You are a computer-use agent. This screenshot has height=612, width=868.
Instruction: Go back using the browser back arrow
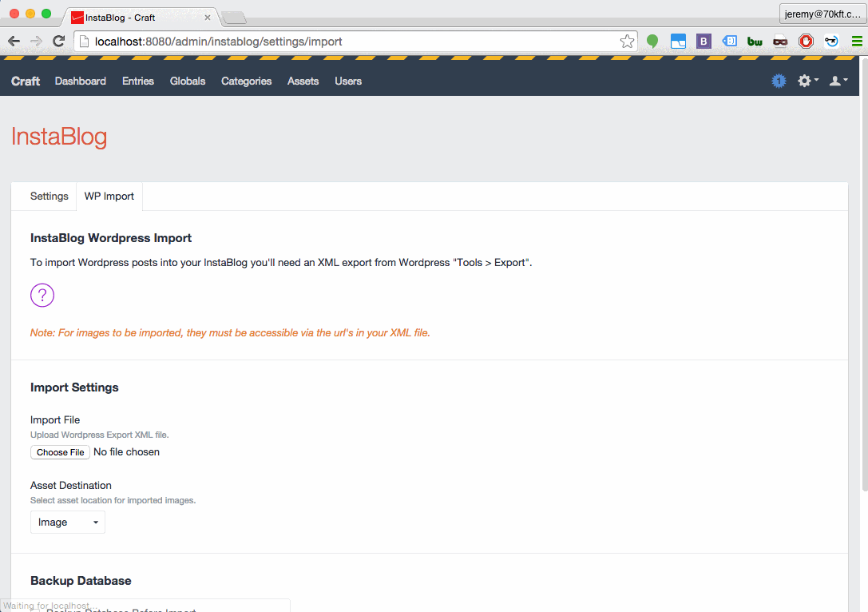(x=14, y=41)
